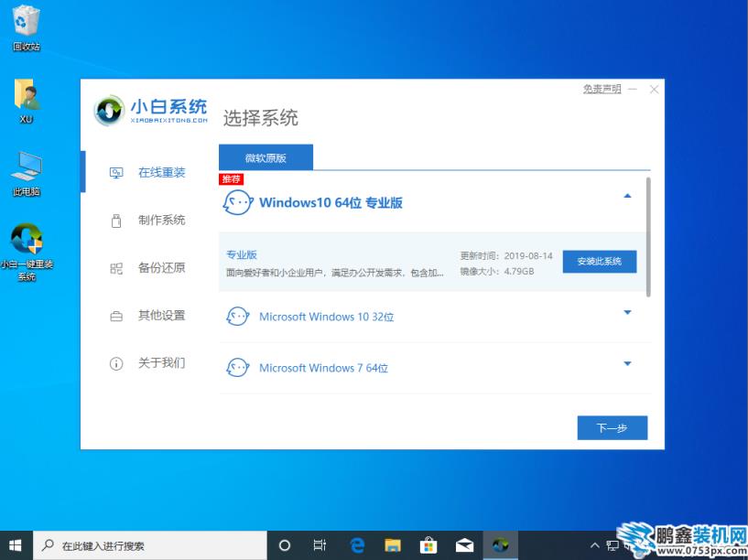Select 其他设置 in the sidebar
The image size is (748, 560).
(x=162, y=316)
